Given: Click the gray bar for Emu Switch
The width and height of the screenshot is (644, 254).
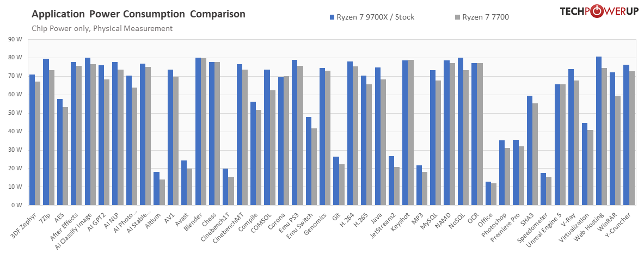Looking at the screenshot, I should click(314, 167).
